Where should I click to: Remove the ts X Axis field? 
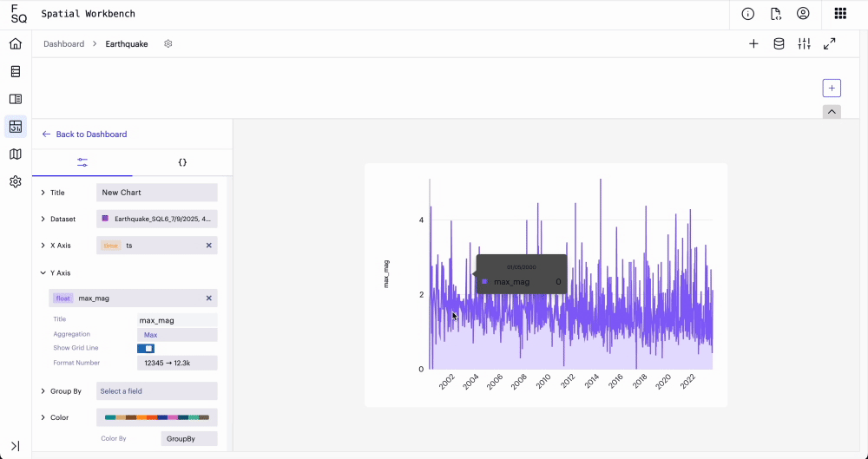click(208, 246)
